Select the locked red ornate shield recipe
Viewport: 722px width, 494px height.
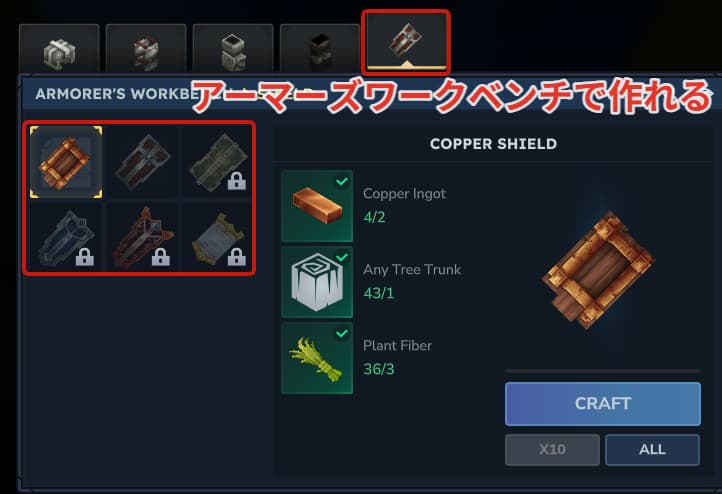[142, 238]
